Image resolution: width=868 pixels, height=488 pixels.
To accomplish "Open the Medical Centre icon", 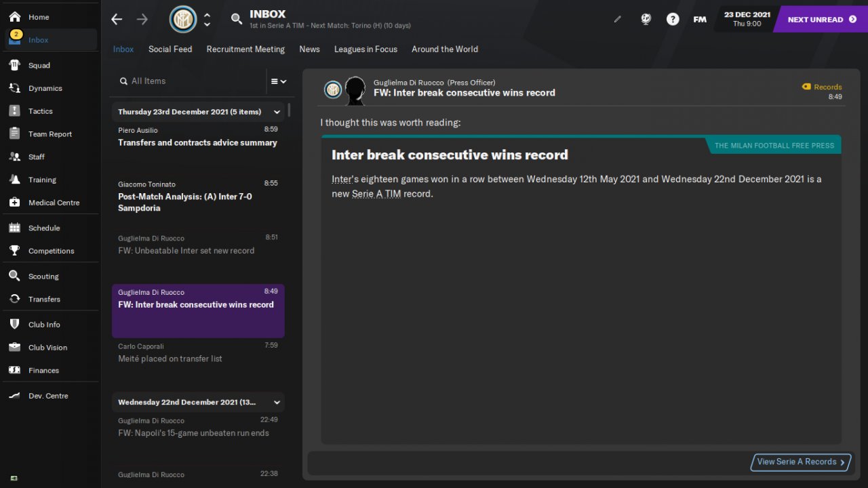I will coord(15,203).
